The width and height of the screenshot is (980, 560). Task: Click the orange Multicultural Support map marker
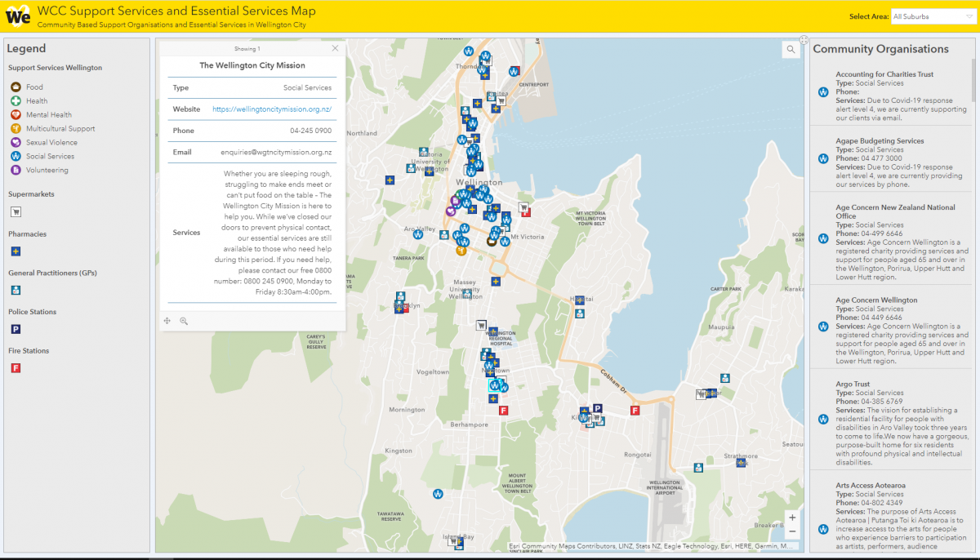[461, 251]
